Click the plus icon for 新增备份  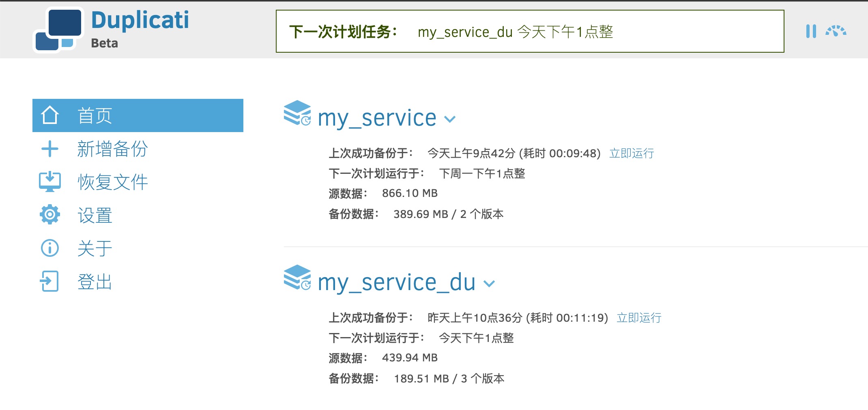[50, 149]
